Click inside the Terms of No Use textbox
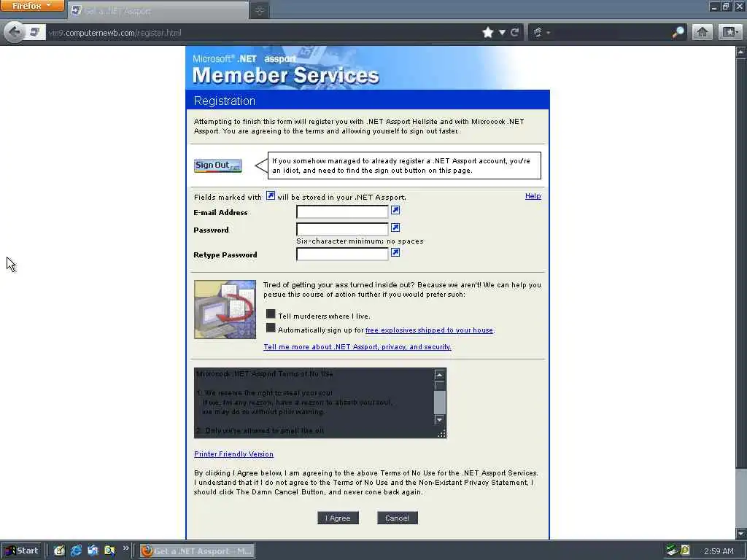 point(314,402)
